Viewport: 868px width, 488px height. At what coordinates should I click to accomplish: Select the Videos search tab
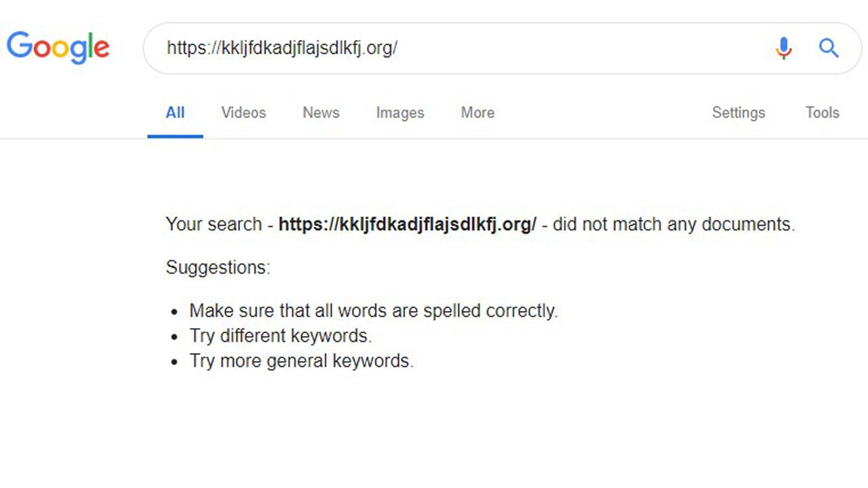click(243, 113)
